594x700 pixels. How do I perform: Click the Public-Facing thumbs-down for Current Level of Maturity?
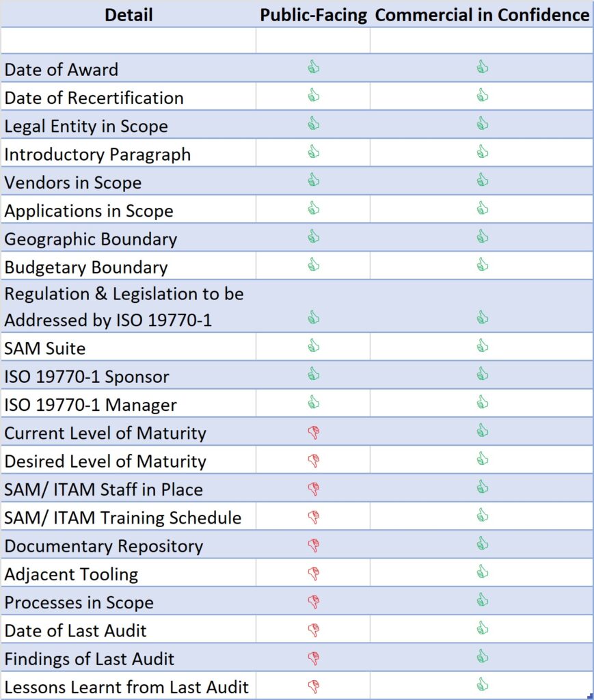(314, 432)
